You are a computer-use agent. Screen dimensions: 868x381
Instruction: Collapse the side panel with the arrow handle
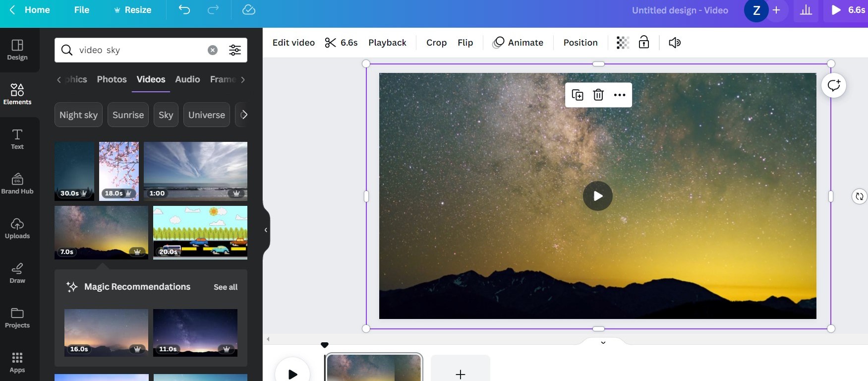266,230
